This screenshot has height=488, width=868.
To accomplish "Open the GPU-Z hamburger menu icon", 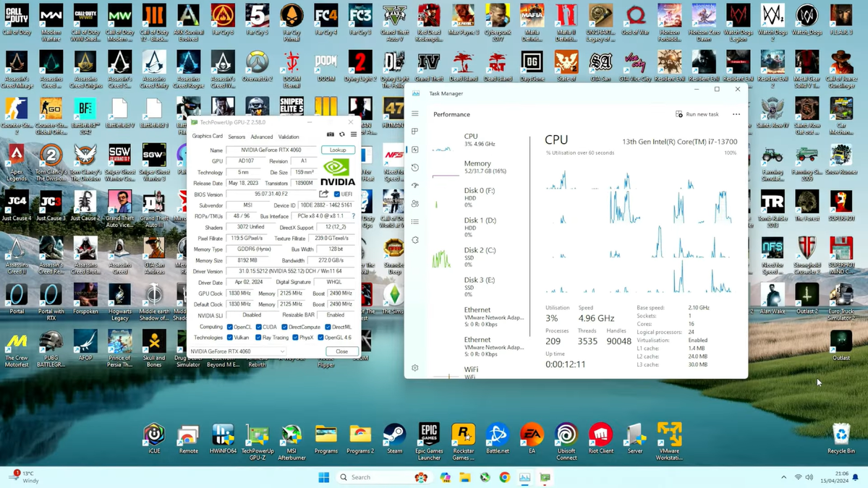I will tap(353, 134).
